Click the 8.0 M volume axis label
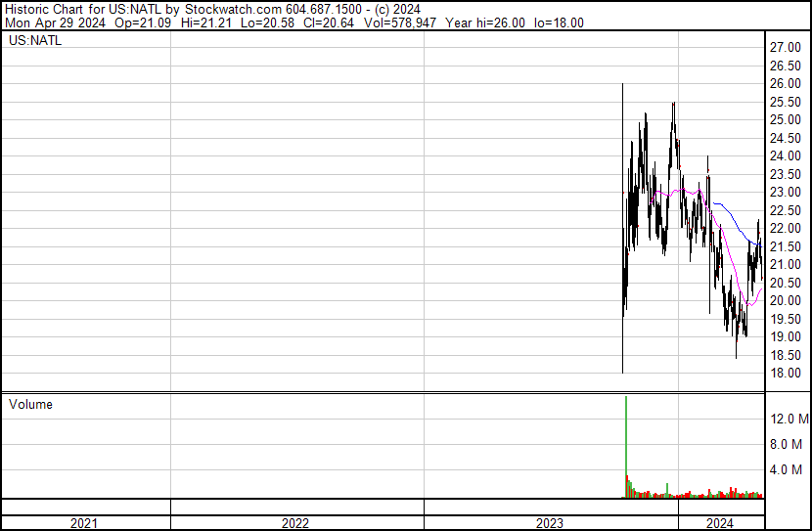Screen dimensions: 812x531 [x=787, y=444]
